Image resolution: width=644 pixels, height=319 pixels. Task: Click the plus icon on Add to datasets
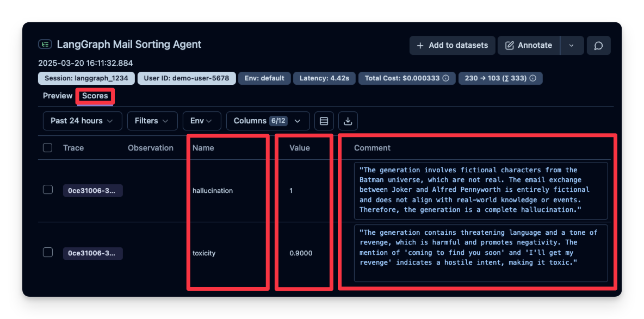(420, 46)
